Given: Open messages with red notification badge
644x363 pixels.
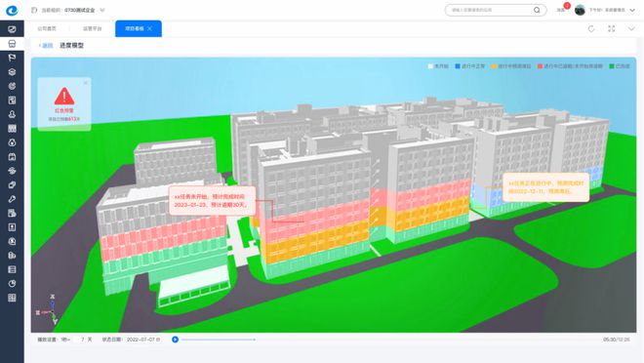Looking at the screenshot, I should point(563,8).
